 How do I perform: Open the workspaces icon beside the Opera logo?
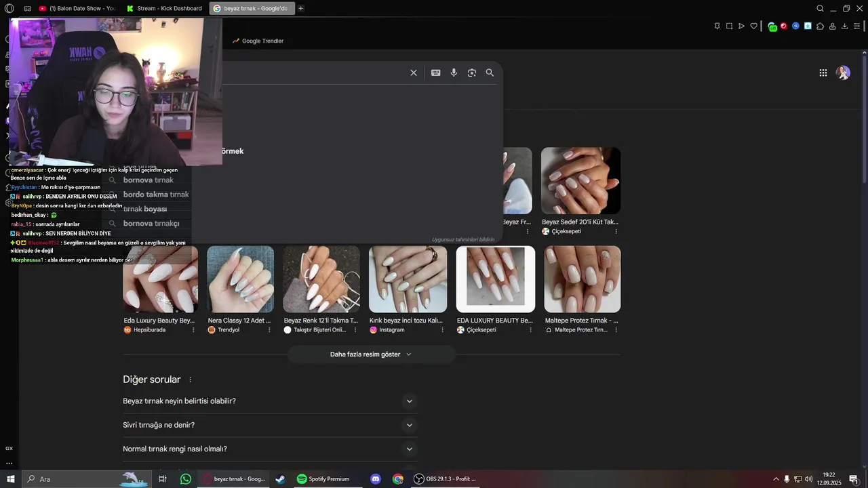[27, 8]
